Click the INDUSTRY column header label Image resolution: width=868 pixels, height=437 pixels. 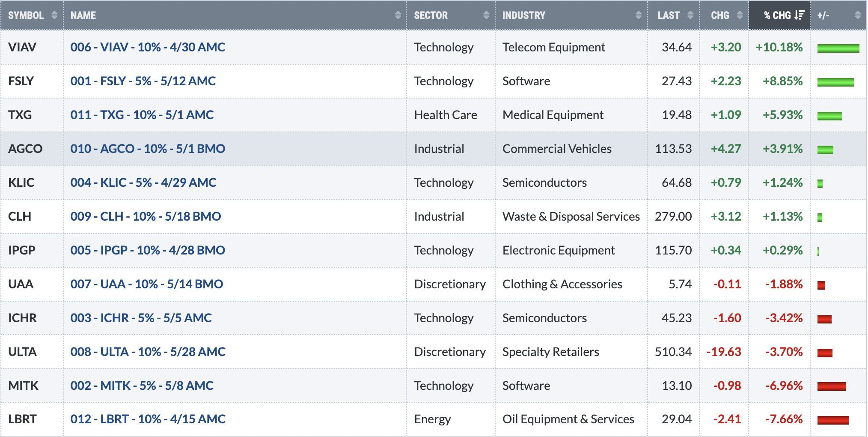523,15
